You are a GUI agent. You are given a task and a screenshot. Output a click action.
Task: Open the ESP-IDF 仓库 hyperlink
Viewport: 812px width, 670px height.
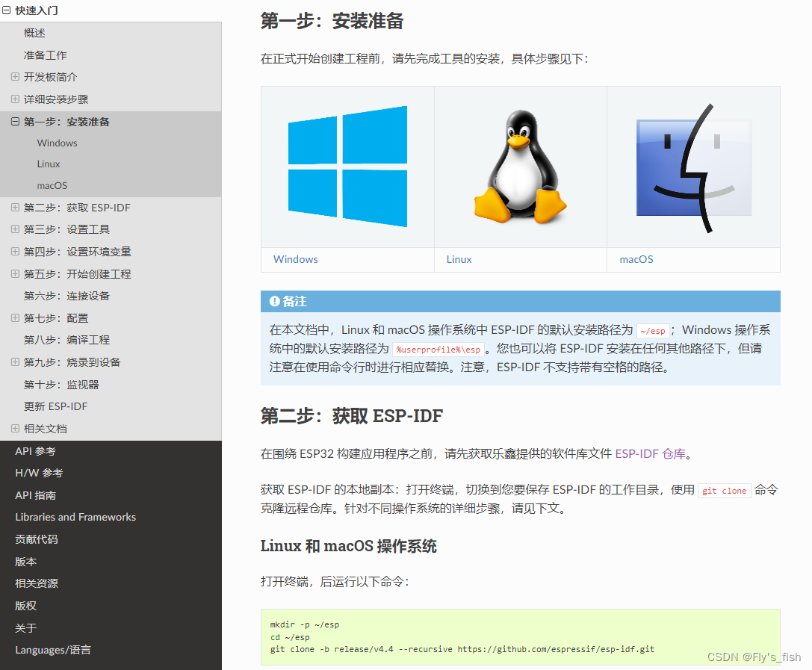[650, 454]
